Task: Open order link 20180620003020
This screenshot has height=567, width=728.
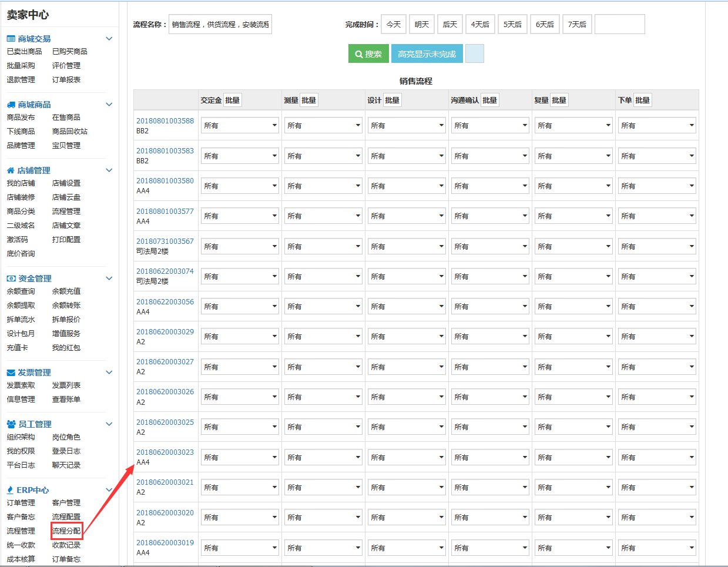Action: point(165,513)
